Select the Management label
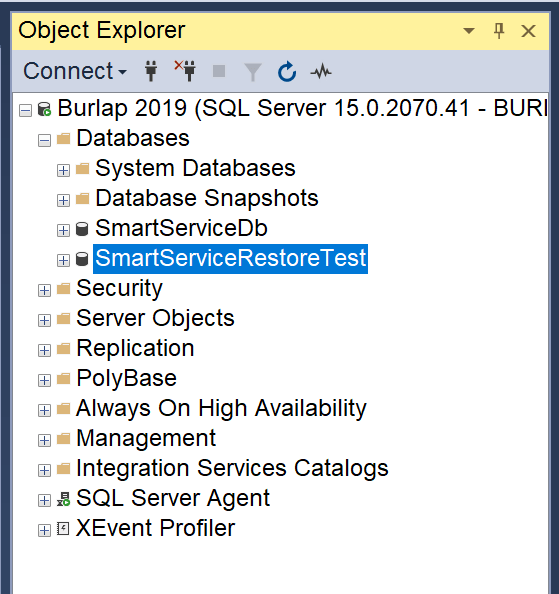 tap(146, 438)
